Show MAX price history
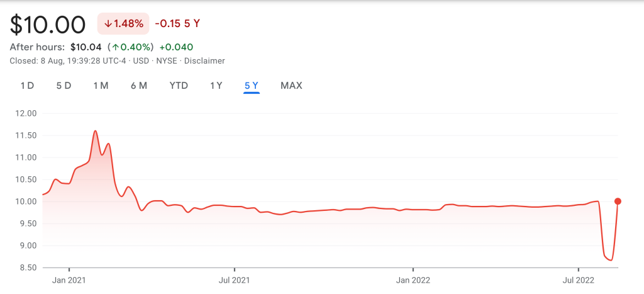644x294 pixels. pos(291,86)
